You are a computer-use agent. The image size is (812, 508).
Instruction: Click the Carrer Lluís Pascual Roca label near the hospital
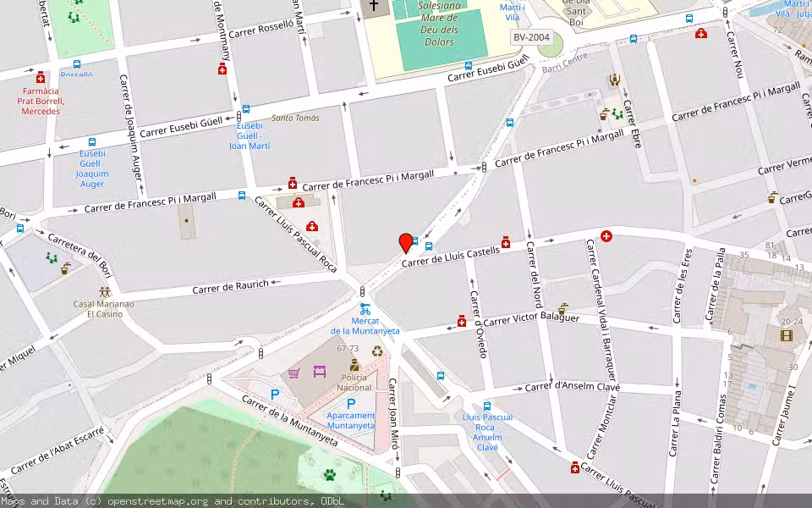click(296, 235)
